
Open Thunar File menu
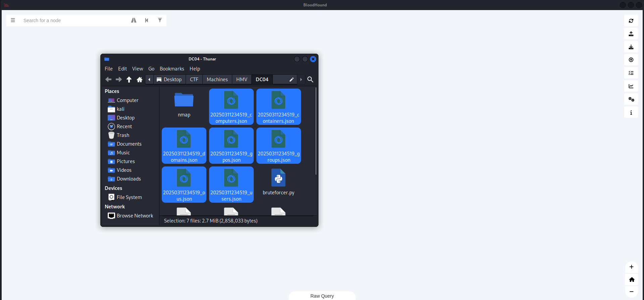(108, 68)
